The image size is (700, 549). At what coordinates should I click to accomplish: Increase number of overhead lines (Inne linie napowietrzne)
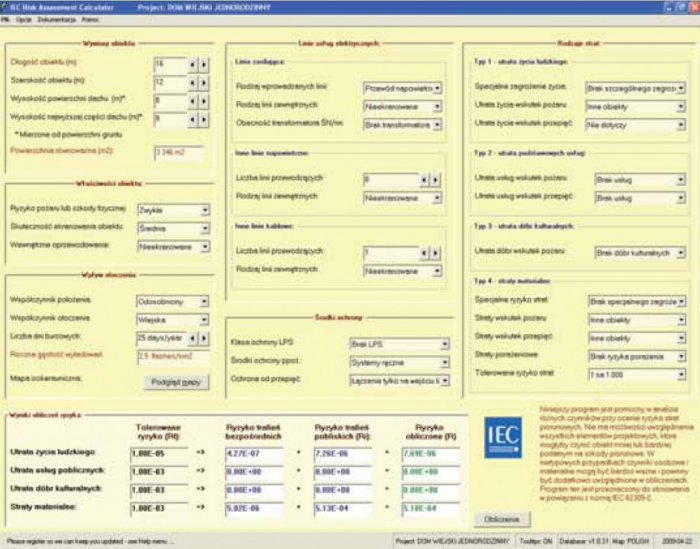tap(435, 180)
